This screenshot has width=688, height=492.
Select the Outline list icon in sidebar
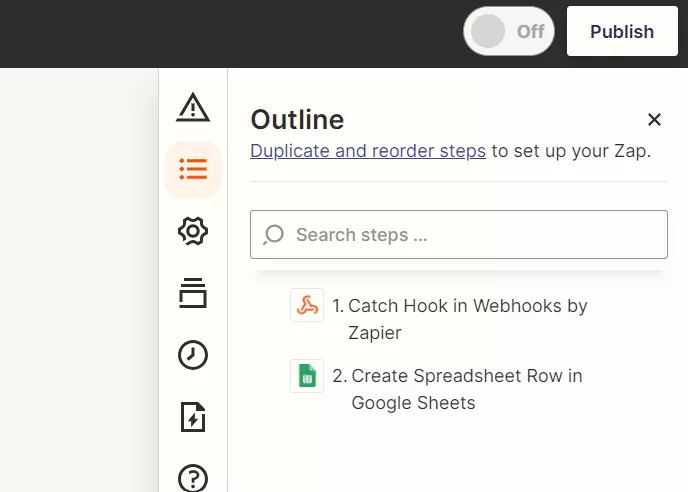193,169
